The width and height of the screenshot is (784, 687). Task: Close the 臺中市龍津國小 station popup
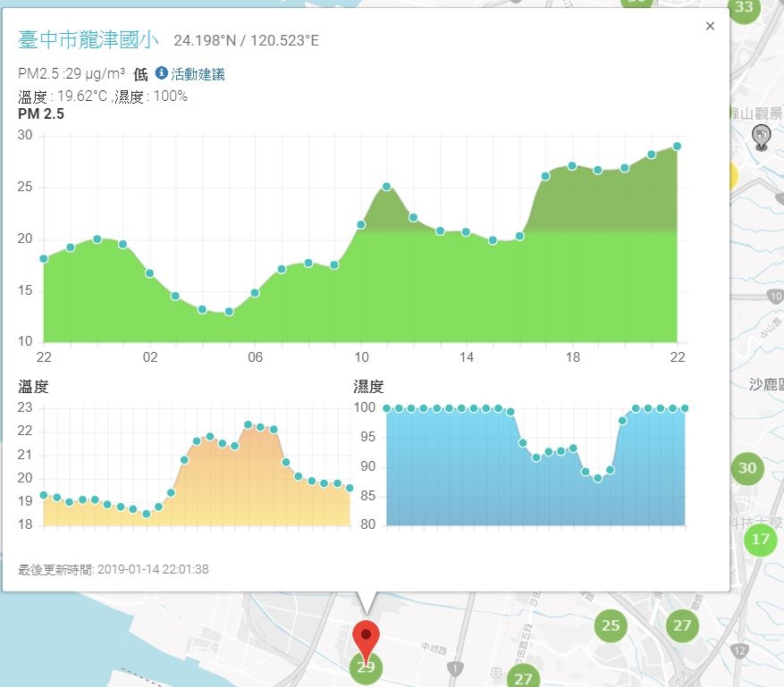[x=710, y=26]
